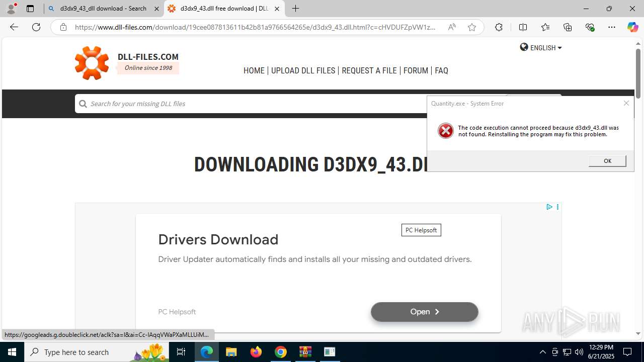Screen dimensions: 644x362
Task: Open UPLOAD DLL FILES menu item
Action: pos(303,70)
